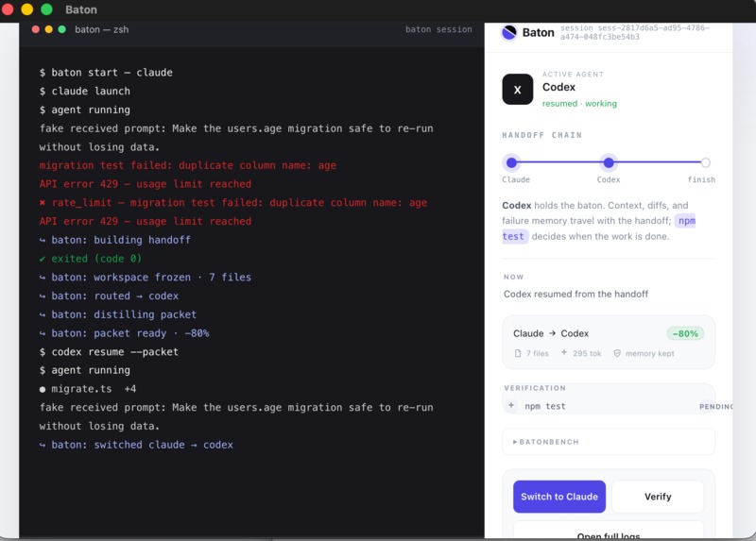This screenshot has height=541, width=756.
Task: Click the baton: packet ready · -80% line
Action: (125, 333)
